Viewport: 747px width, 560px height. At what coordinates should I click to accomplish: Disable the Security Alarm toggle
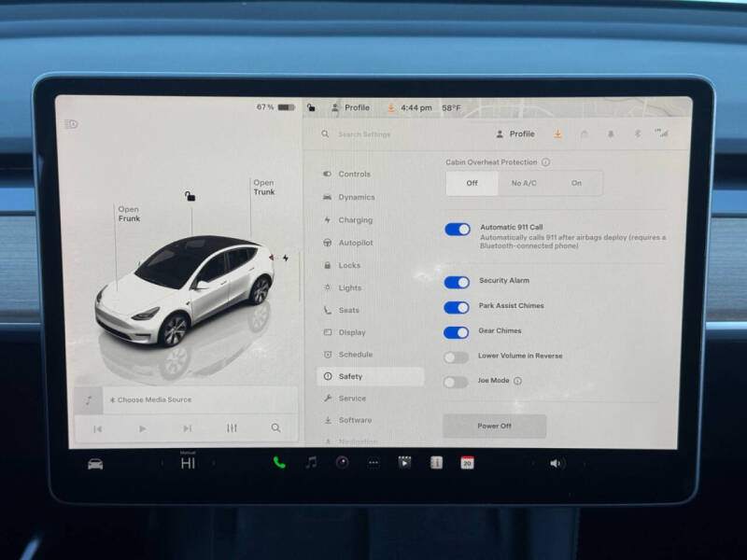tap(458, 282)
